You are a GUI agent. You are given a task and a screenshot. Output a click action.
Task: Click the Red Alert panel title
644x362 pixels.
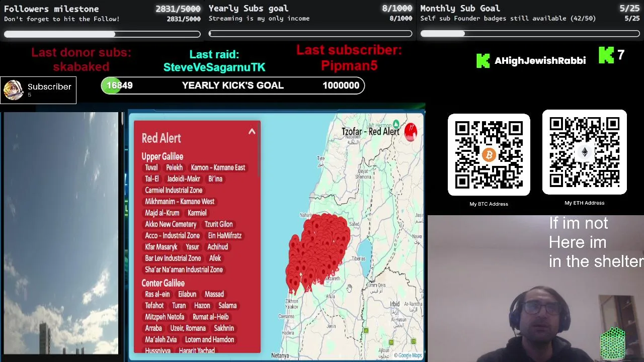pyautogui.click(x=161, y=138)
